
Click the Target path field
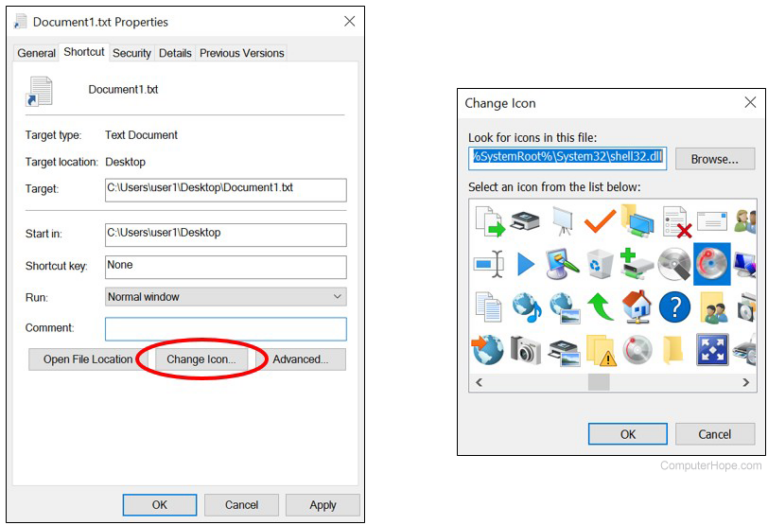(x=226, y=190)
